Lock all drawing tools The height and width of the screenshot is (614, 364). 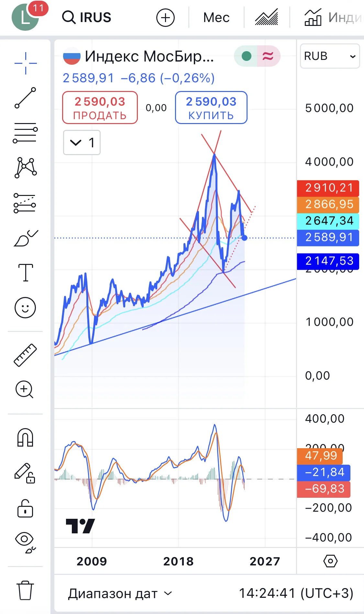click(x=25, y=508)
